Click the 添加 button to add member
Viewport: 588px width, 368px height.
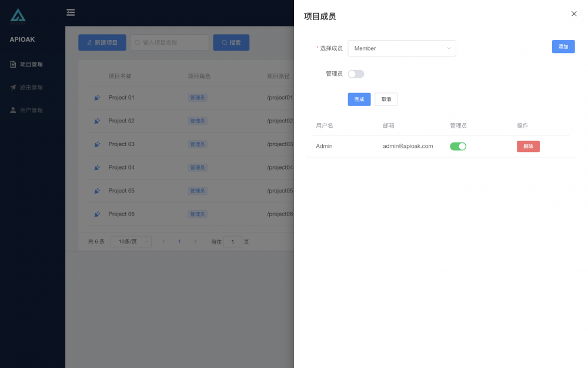point(563,47)
